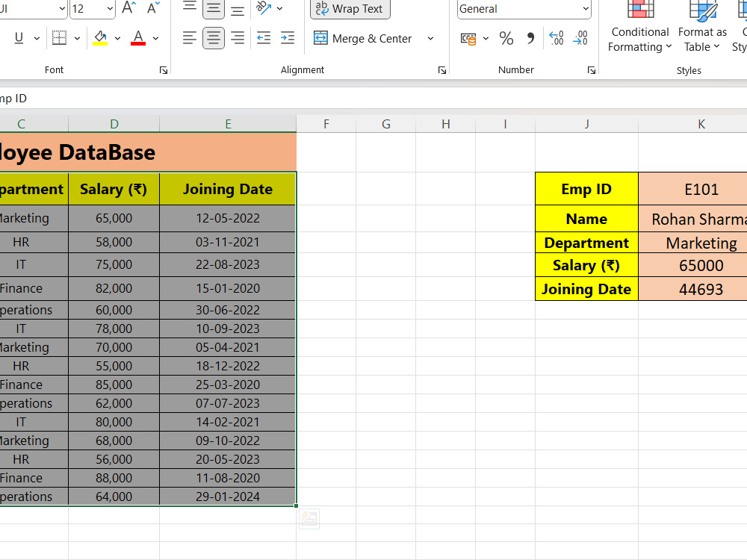The width and height of the screenshot is (747, 560).
Task: Open the General number format dropdown
Action: 586,8
